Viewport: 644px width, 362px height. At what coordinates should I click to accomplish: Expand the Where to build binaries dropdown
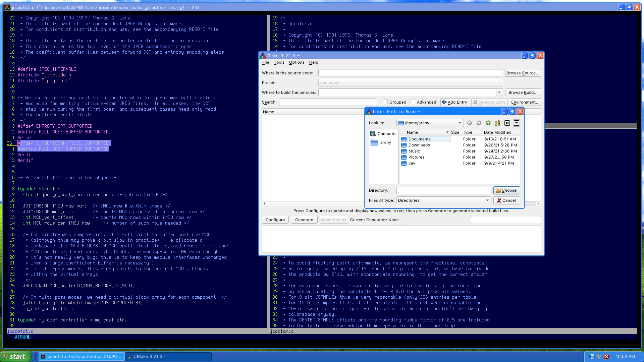499,93
